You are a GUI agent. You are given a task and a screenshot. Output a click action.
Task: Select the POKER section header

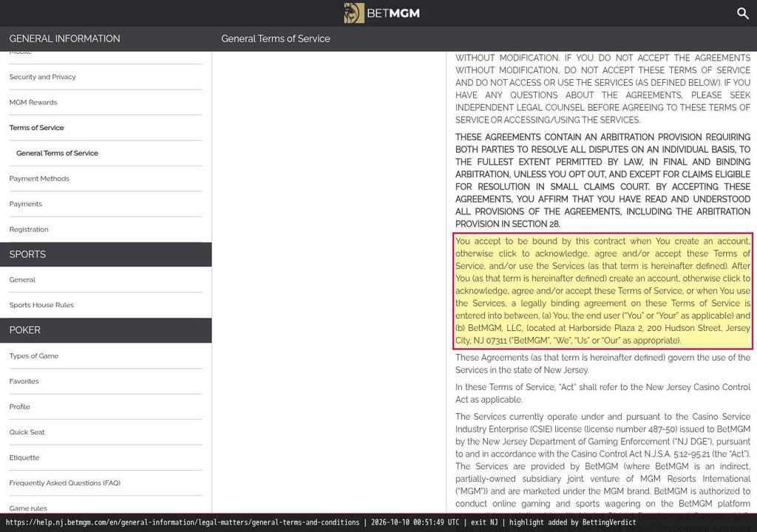106,330
